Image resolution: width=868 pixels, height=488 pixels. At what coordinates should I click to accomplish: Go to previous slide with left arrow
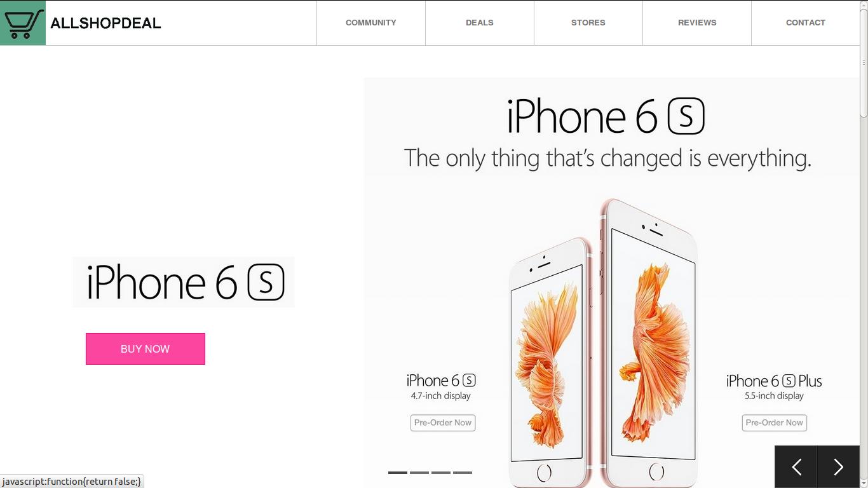[x=796, y=467]
